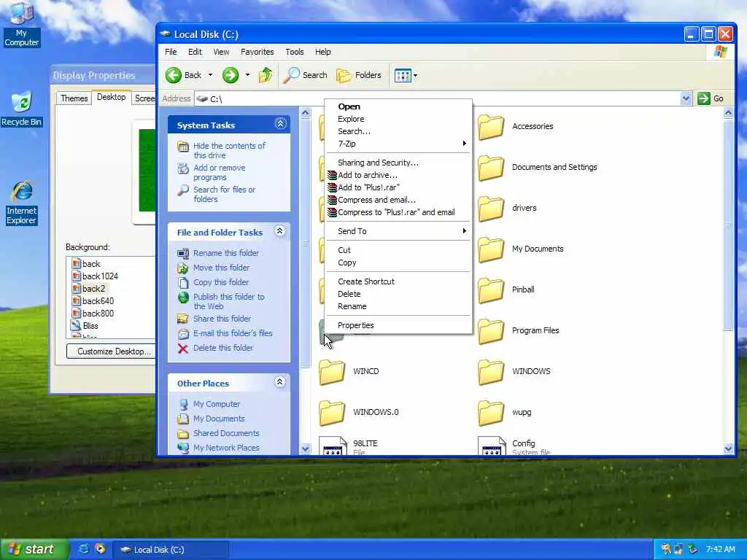747x560 pixels.
Task: Select the Accessories folder icon
Action: (491, 127)
